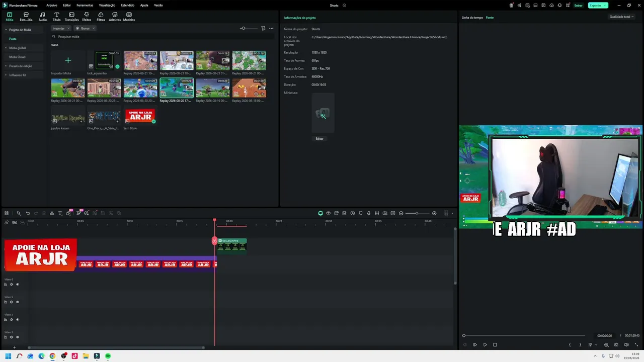
Task: Open the Ferramentas menu
Action: 85,6
